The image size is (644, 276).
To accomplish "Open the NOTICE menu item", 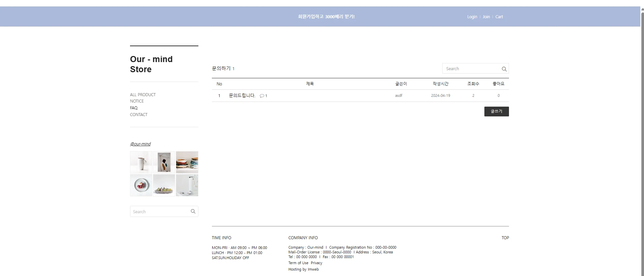I will [137, 101].
